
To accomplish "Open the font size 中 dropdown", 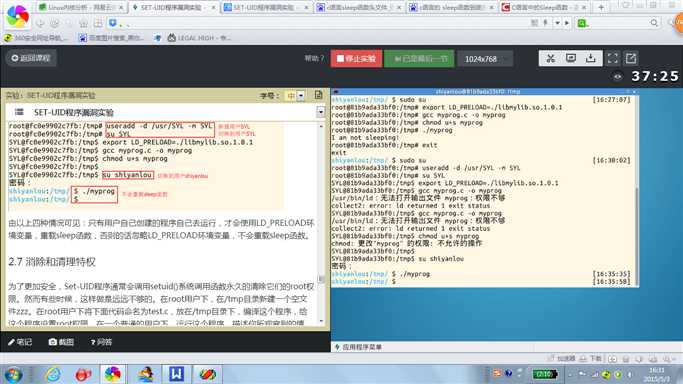I will point(295,95).
